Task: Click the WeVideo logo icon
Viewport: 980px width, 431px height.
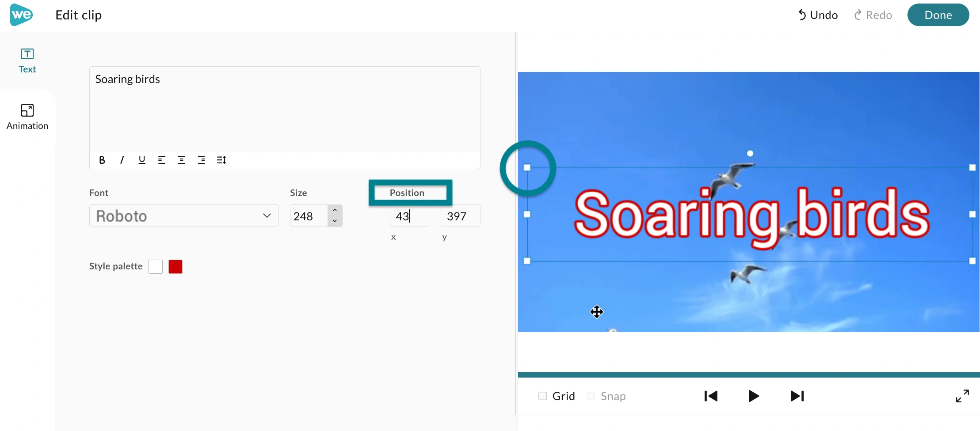Action: click(x=21, y=15)
